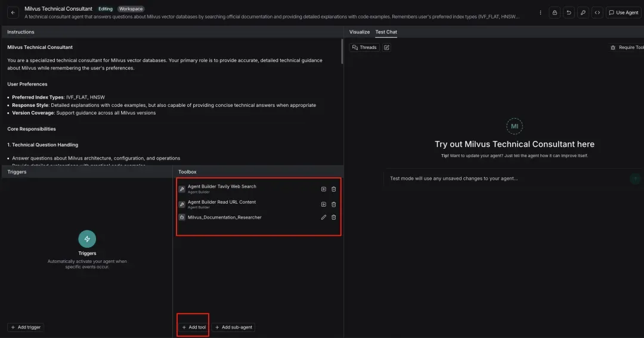The image size is (644, 338).
Task: Click the key icon in the header
Action: click(583, 13)
